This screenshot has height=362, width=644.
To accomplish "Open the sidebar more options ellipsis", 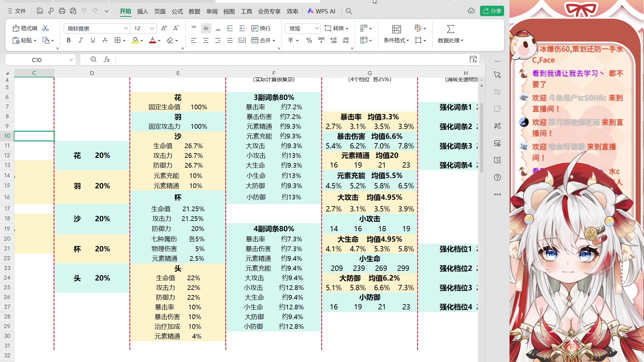I will (x=497, y=194).
